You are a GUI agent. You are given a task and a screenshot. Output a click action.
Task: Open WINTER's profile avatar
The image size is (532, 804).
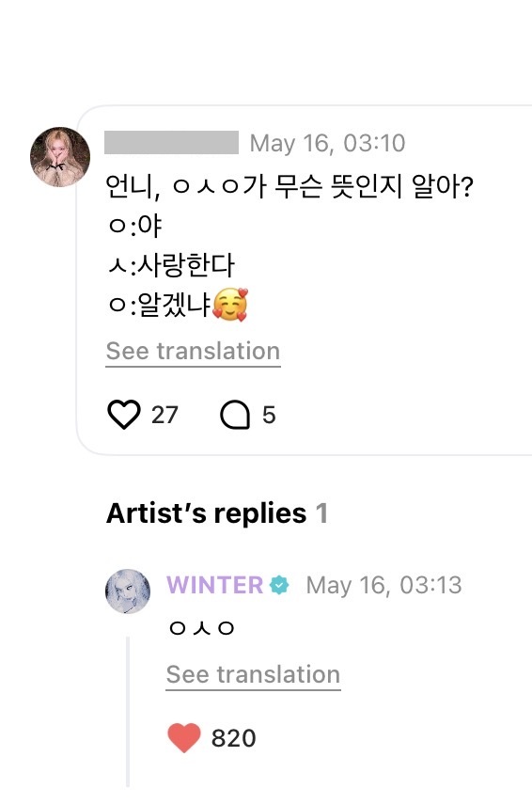(128, 591)
